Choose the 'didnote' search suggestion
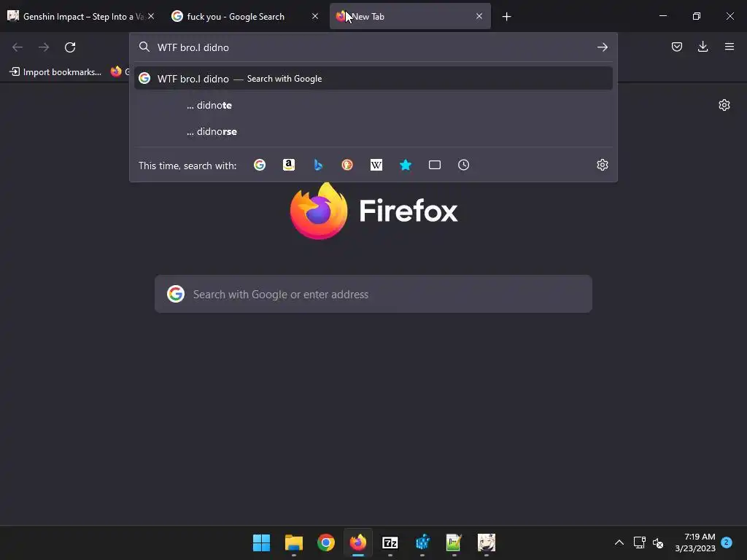The height and width of the screenshot is (560, 747). [373, 105]
